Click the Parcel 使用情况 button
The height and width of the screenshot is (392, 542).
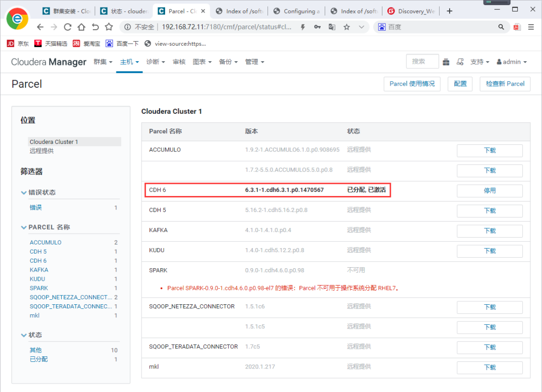pos(412,84)
